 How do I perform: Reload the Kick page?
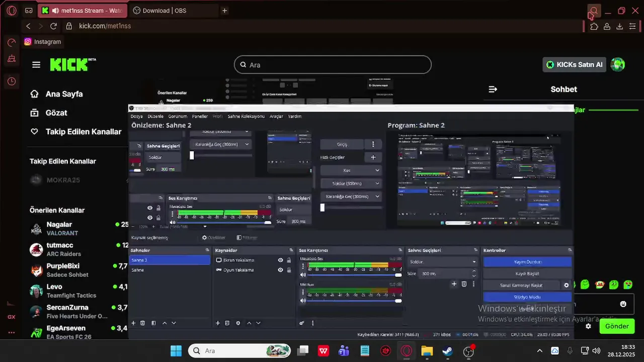(53, 26)
